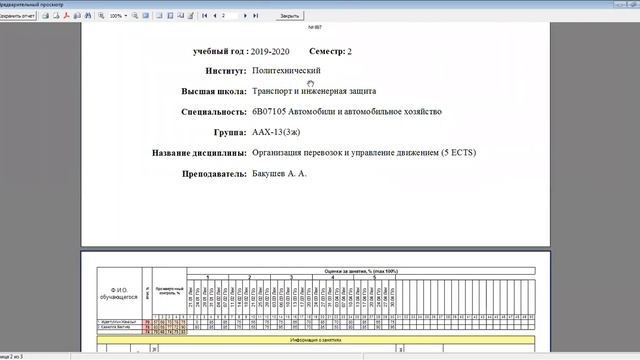Click the toolbar icon right of the printer icon
This screenshot has width=640, height=360.
[x=56, y=16]
